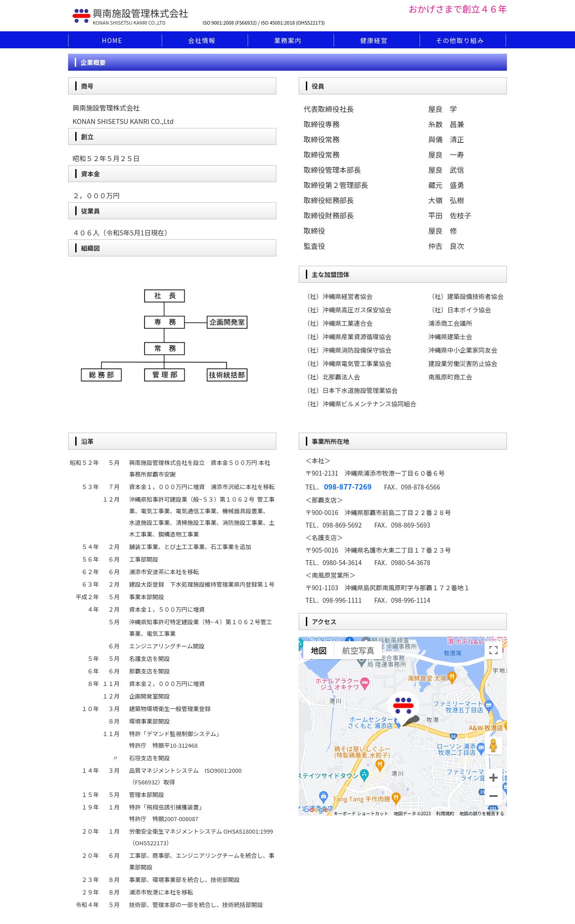Click the 南風原営業所 TEL. 098-996-1111 line
This screenshot has width=575, height=924.
[x=368, y=600]
